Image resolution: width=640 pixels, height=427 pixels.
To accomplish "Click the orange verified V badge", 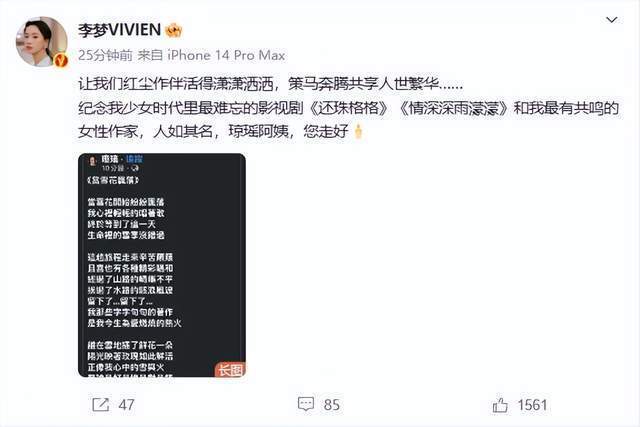I will tap(62, 60).
